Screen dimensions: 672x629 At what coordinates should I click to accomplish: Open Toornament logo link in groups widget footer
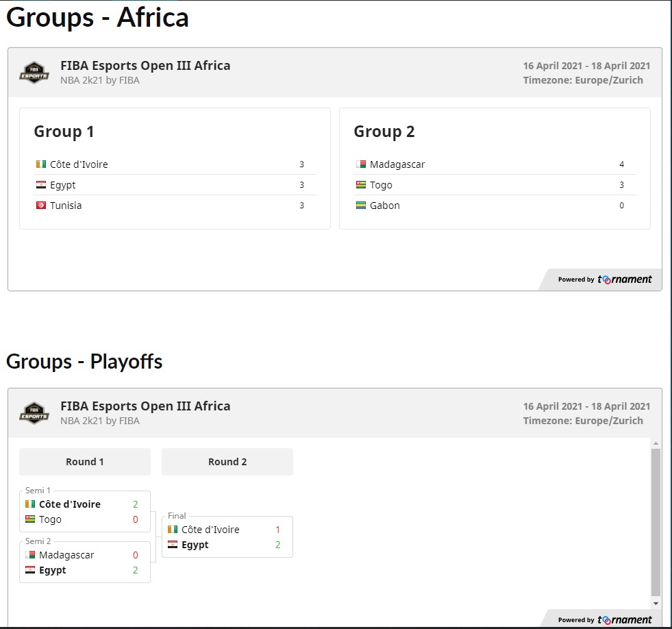[x=625, y=280]
